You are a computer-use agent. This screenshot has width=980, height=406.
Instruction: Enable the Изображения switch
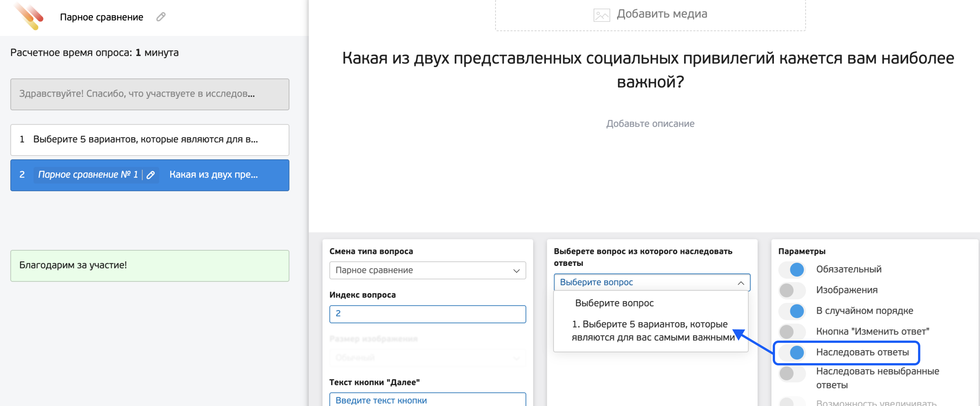pyautogui.click(x=792, y=290)
